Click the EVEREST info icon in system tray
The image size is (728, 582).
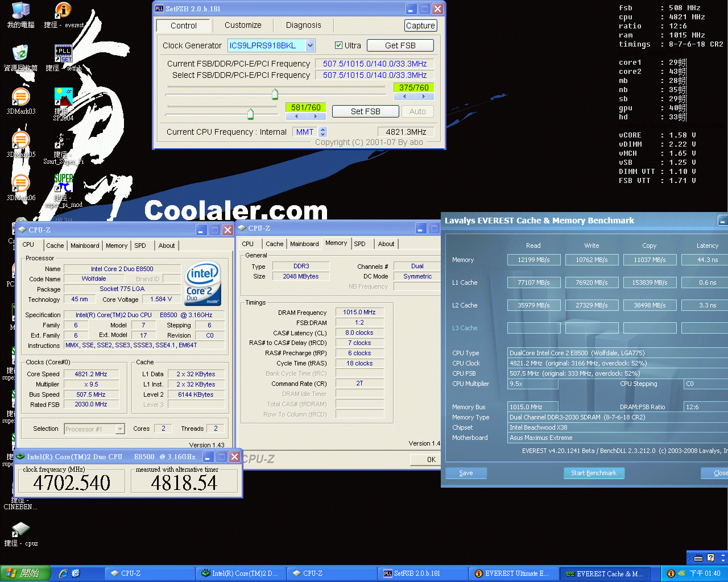pyautogui.click(x=671, y=573)
